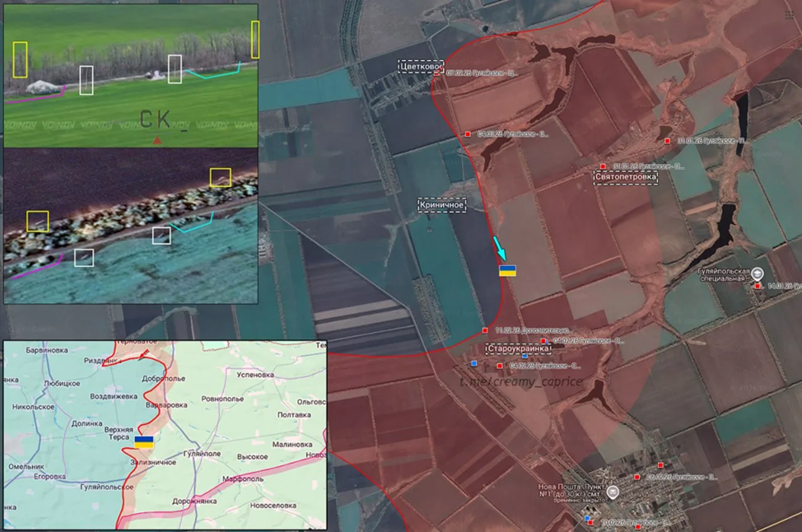Image resolution: width=802 pixels, height=532 pixels.
Task: Select the red marker dated 04.03.26
Action: 468,133
